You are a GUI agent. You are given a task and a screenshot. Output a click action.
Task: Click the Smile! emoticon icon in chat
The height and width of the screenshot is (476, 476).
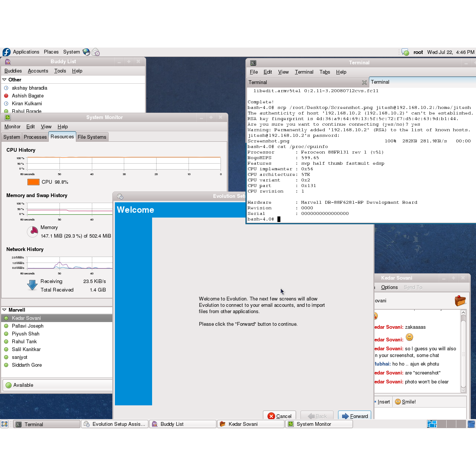pos(398,402)
